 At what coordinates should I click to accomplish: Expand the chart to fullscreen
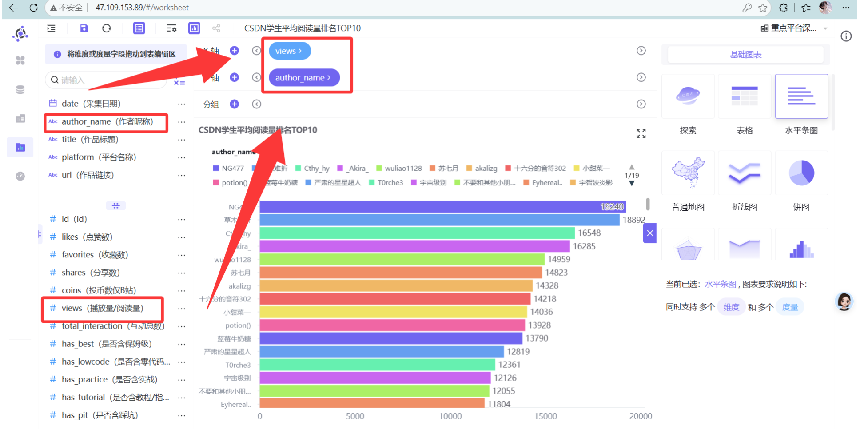[641, 133]
